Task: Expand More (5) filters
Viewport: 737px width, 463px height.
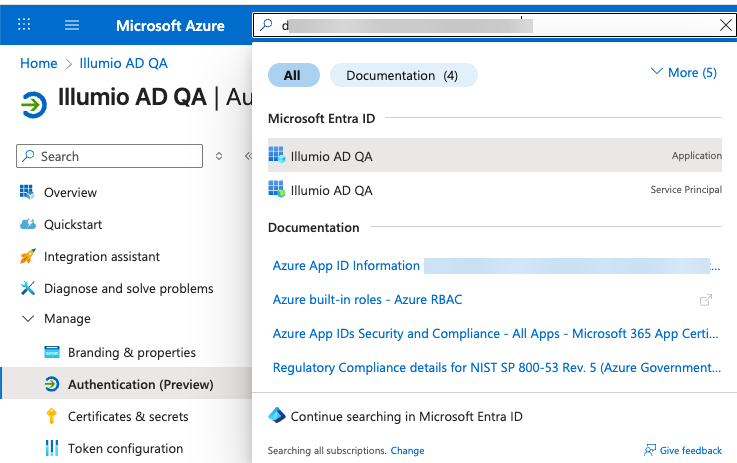Action: pos(684,72)
